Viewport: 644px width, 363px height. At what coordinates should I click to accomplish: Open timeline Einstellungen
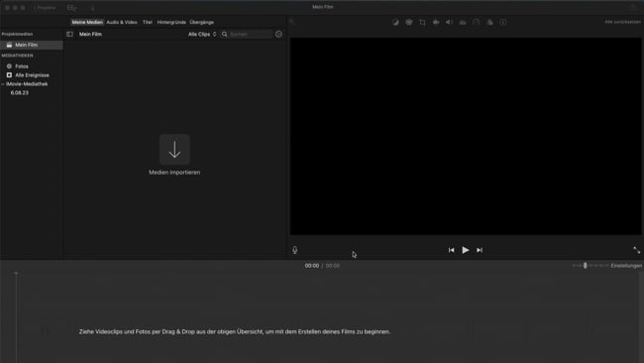tap(626, 266)
